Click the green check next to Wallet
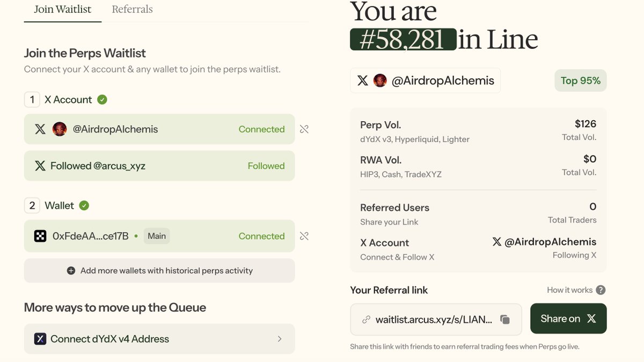Screen dimensions: 644x362 coord(84,205)
